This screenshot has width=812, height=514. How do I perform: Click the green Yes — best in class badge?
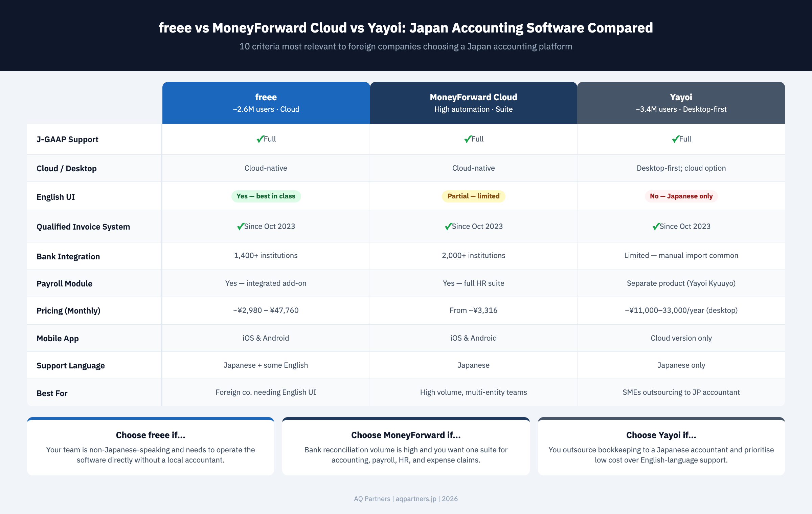pos(266,196)
